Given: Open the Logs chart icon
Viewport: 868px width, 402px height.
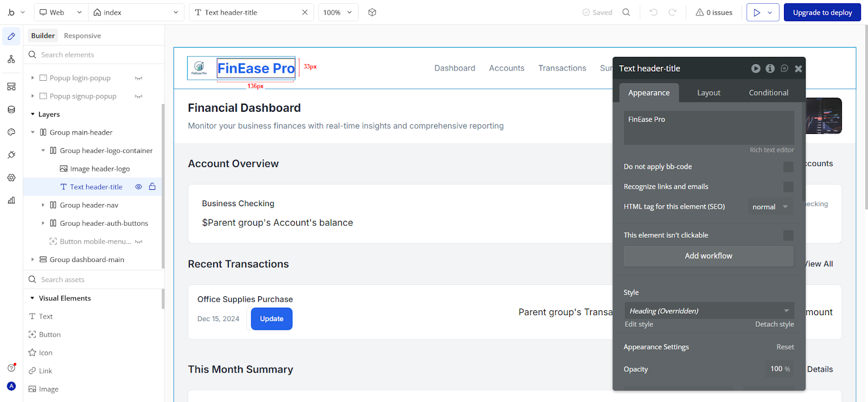Looking at the screenshot, I should 11,200.
